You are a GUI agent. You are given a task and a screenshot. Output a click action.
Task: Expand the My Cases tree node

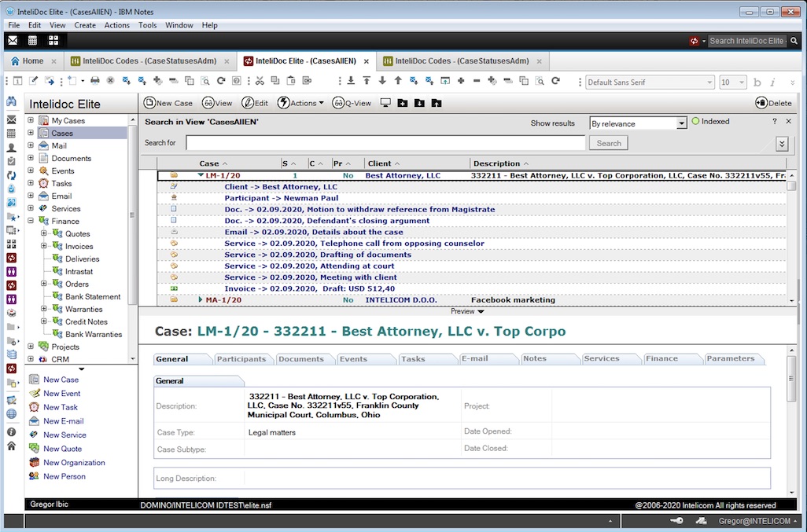point(31,120)
